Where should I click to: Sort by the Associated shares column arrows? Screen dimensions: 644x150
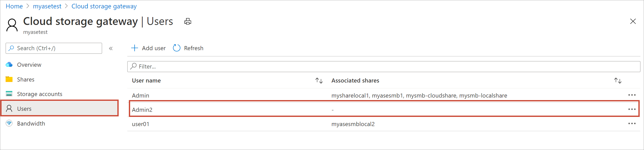coord(618,81)
